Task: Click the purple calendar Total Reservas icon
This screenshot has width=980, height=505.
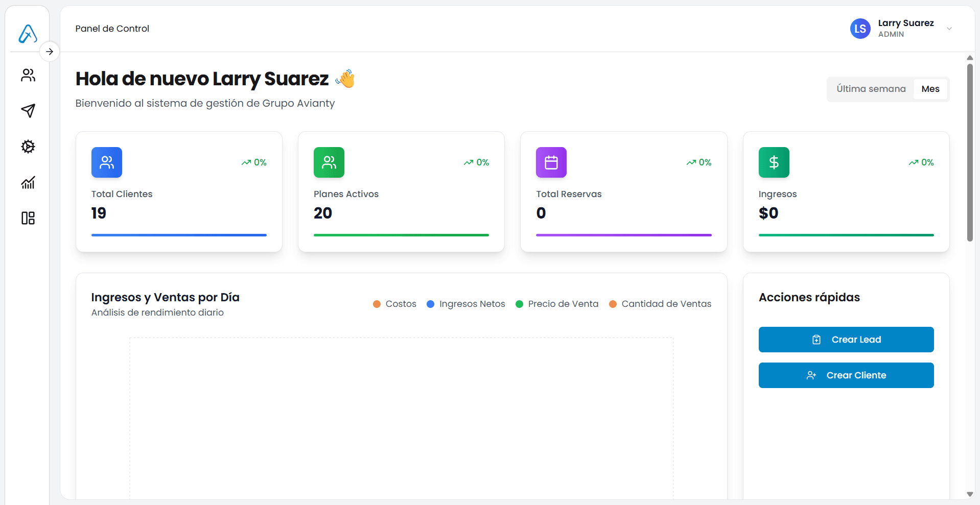Action: [551, 162]
